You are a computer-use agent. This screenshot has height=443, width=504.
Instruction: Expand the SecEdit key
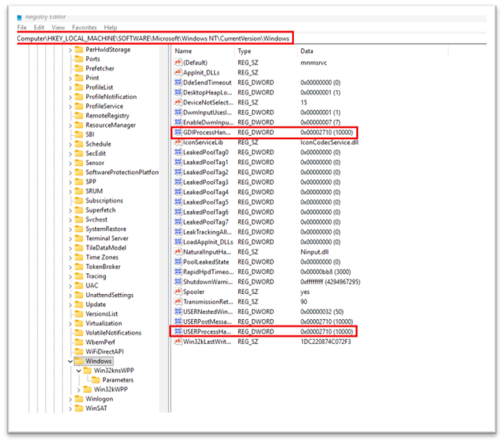click(x=70, y=154)
